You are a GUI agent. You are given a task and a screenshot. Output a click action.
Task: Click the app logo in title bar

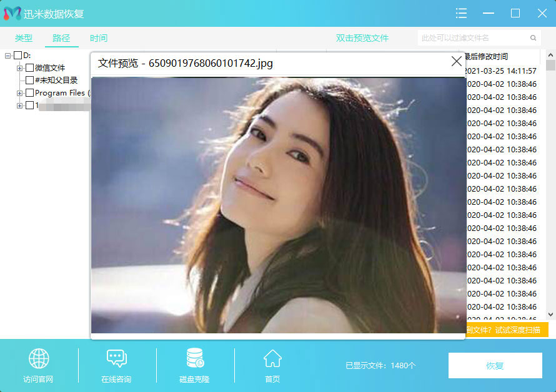click(x=12, y=13)
